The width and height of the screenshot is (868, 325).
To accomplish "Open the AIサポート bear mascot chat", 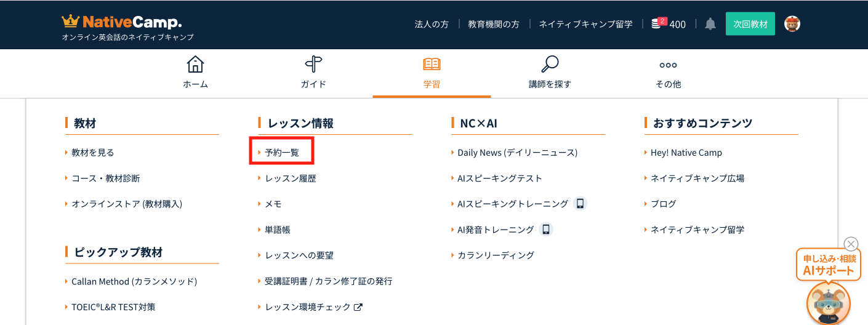I will tap(828, 302).
